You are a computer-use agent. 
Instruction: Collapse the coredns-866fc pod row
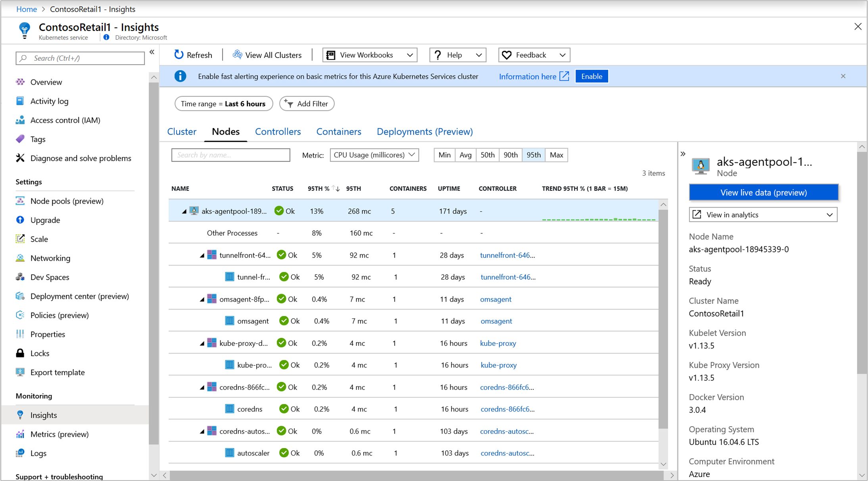pyautogui.click(x=202, y=388)
